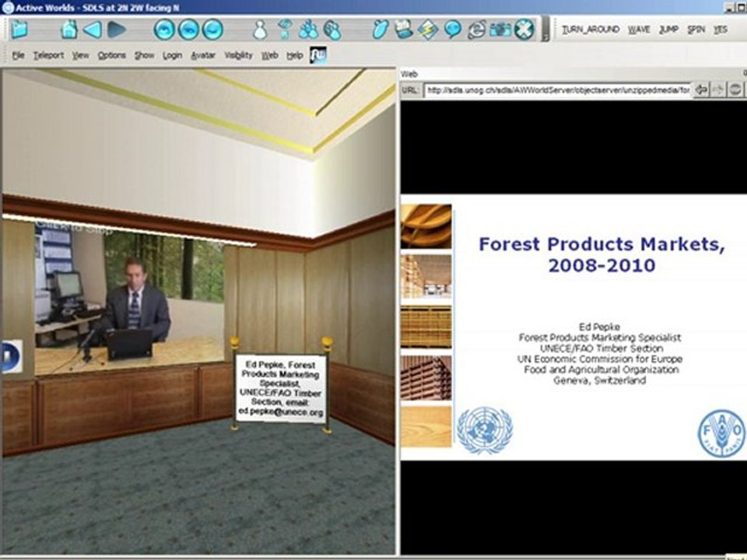Toggle the web browser (e) icon
This screenshot has width=747, height=560.
(477, 30)
